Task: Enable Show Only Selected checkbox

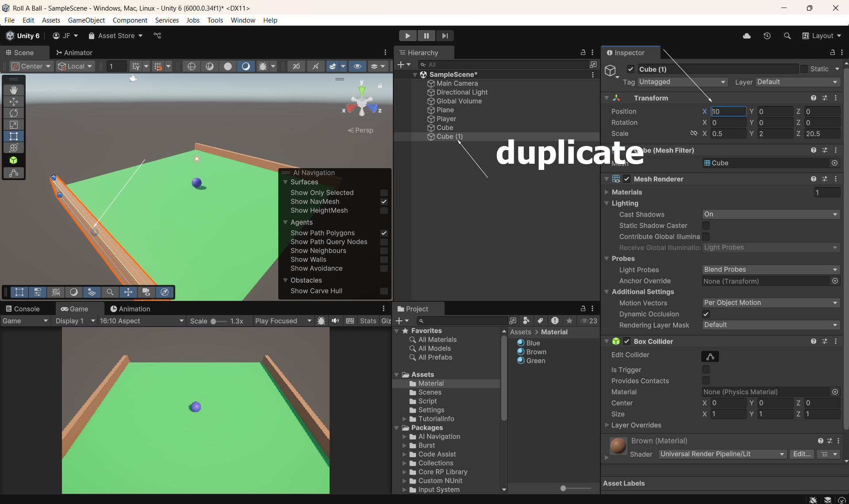Action: pos(384,193)
